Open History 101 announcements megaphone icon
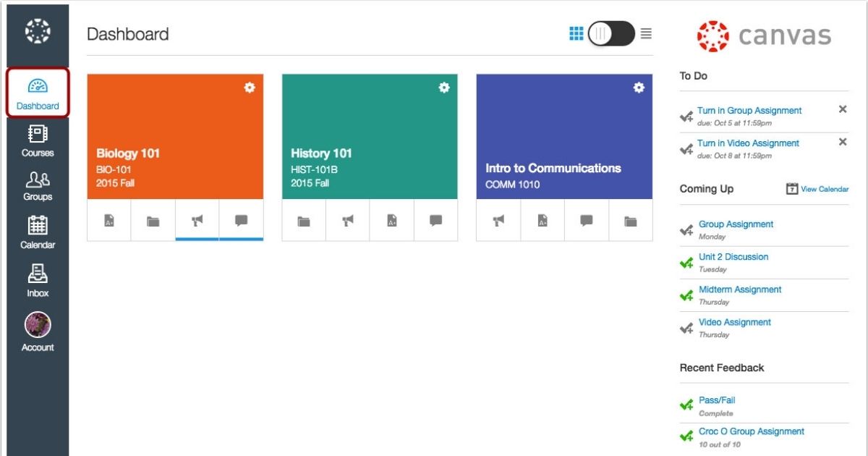868x456 pixels. tap(348, 221)
